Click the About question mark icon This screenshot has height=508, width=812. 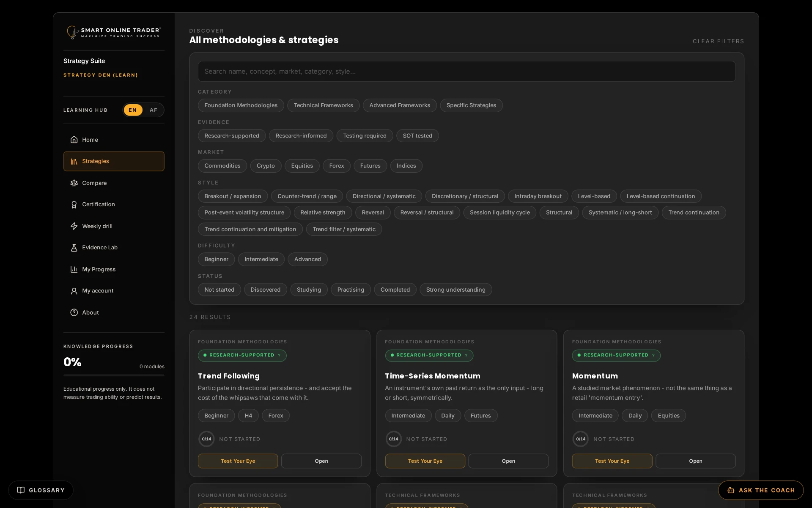pyautogui.click(x=74, y=312)
